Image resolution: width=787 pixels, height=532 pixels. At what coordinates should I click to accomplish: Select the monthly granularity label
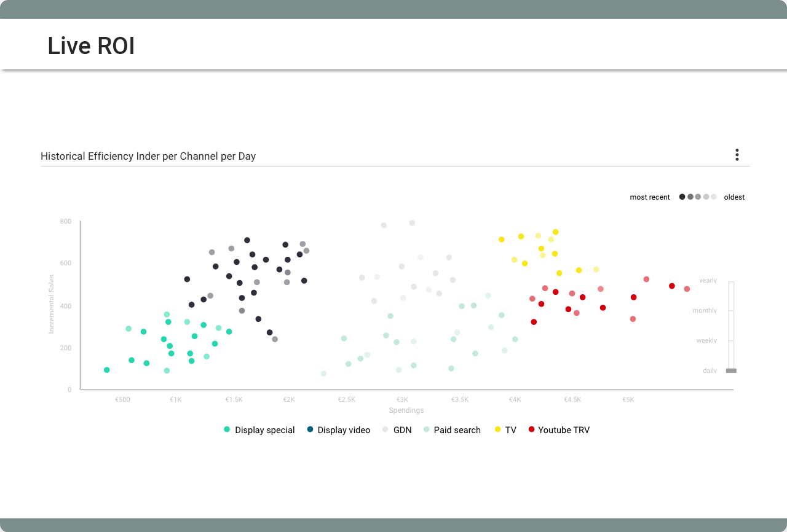tap(705, 311)
